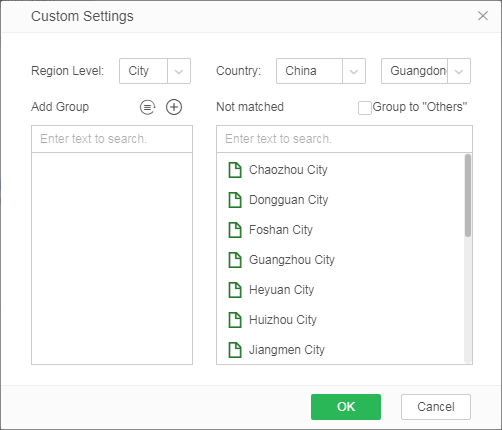502x430 pixels.
Task: Click the Cancel button
Action: (x=436, y=407)
